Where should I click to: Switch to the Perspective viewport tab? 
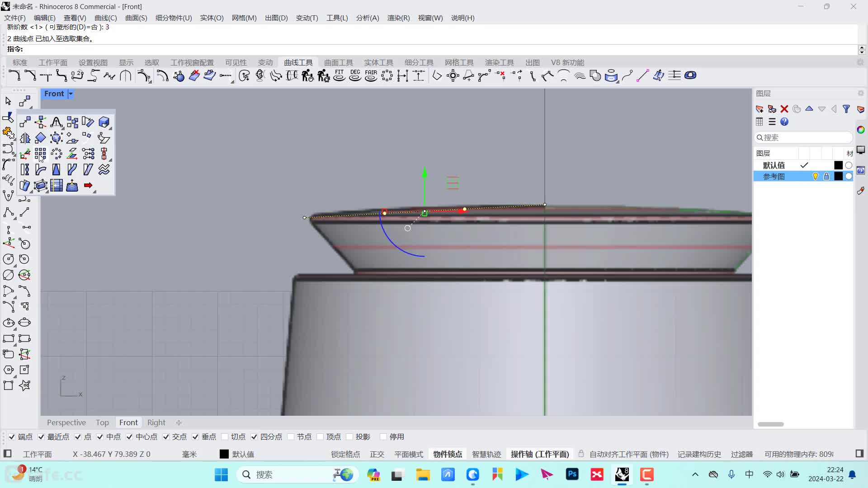tap(66, 422)
